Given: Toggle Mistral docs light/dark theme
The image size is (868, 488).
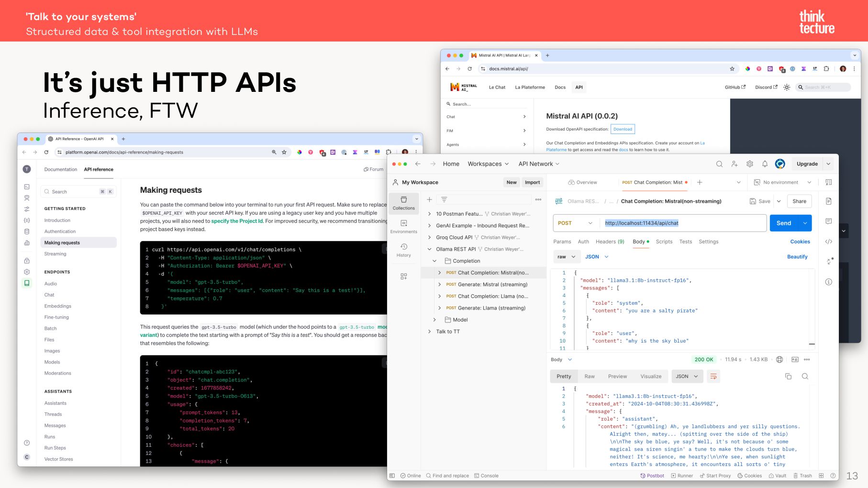Looking at the screenshot, I should [x=787, y=88].
